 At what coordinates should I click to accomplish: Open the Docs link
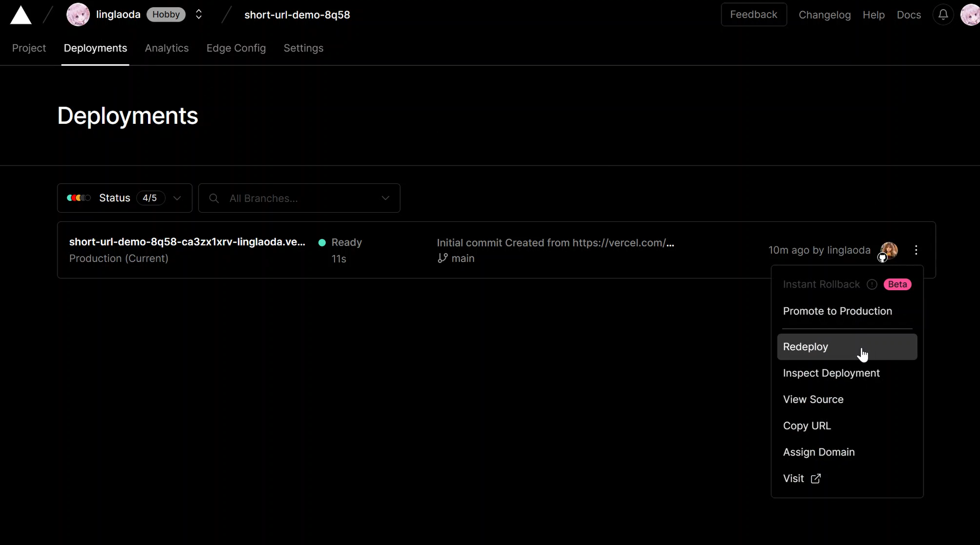click(x=909, y=15)
